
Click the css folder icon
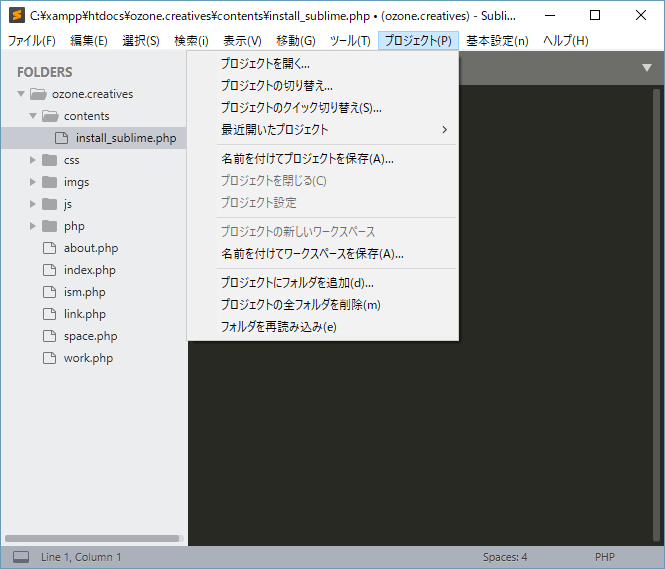pyautogui.click(x=50, y=160)
